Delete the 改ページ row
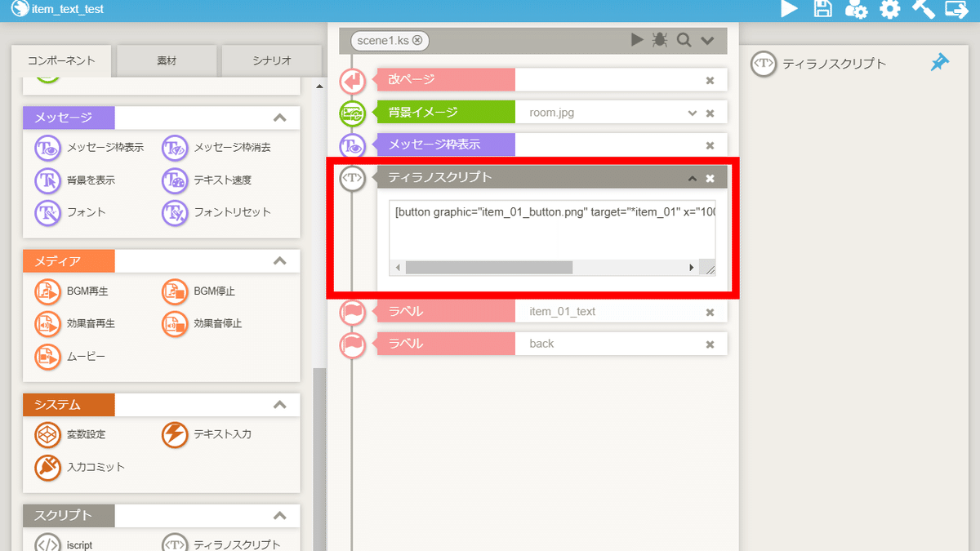This screenshot has width=980, height=551. [x=710, y=81]
